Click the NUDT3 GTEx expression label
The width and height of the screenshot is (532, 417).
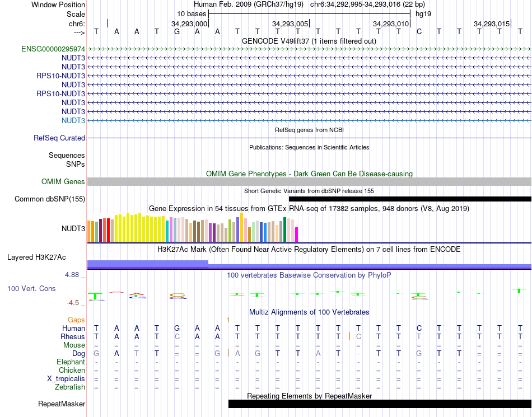[73, 229]
